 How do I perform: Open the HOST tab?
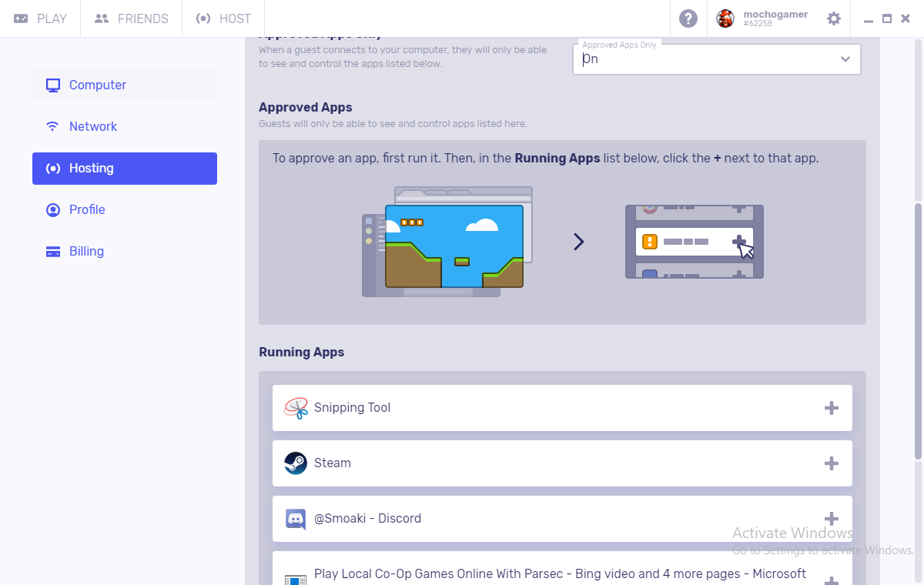[x=223, y=18]
